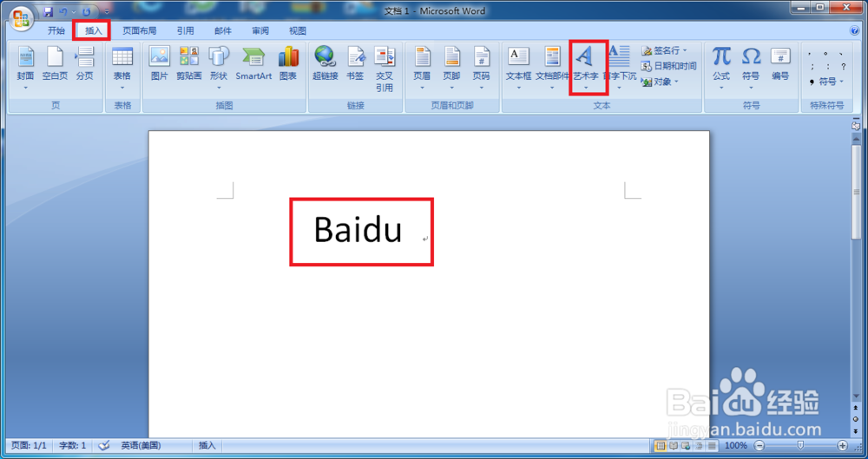This screenshot has width=868, height=459.
Task: Insert a page break with 分页
Action: pyautogui.click(x=85, y=64)
